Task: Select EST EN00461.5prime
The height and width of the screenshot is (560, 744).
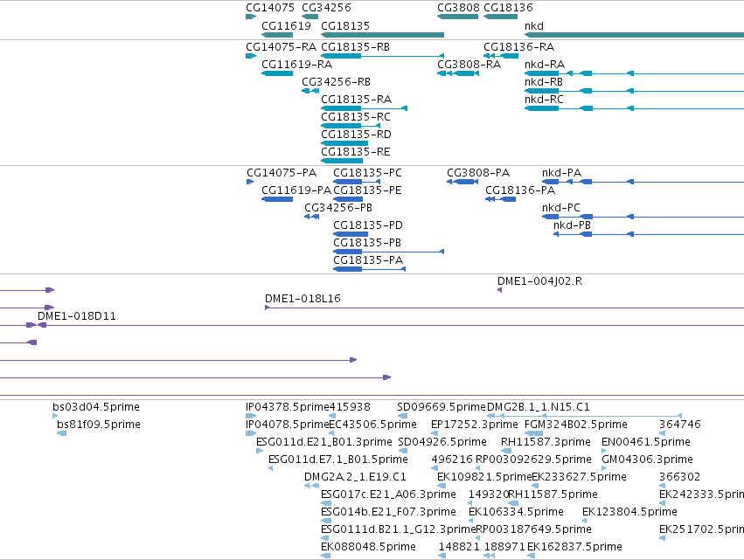Action: pos(604,451)
